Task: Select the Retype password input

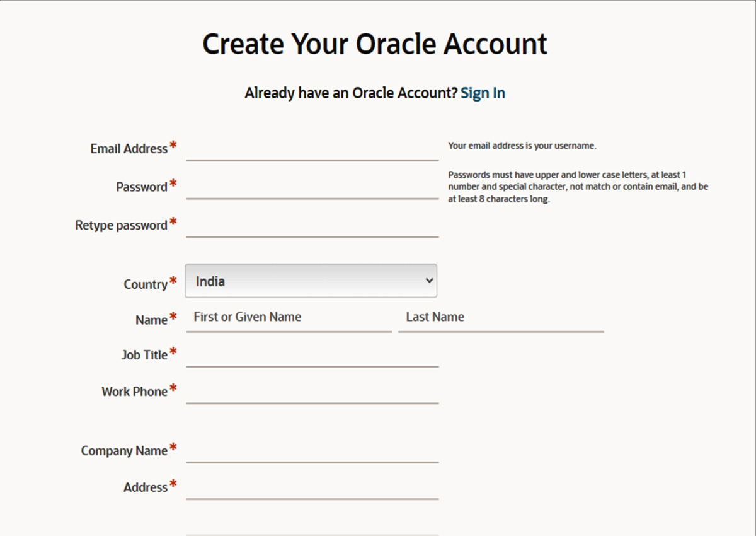Action: (312, 226)
